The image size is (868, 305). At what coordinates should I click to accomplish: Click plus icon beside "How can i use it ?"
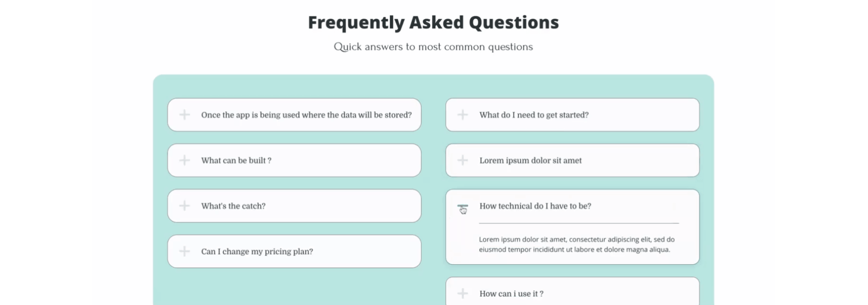462,294
